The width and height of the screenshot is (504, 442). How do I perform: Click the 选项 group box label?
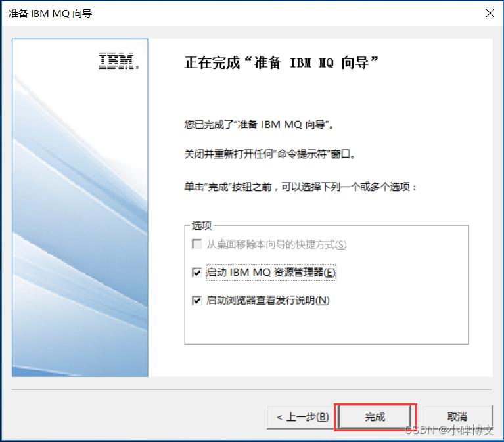pos(202,225)
